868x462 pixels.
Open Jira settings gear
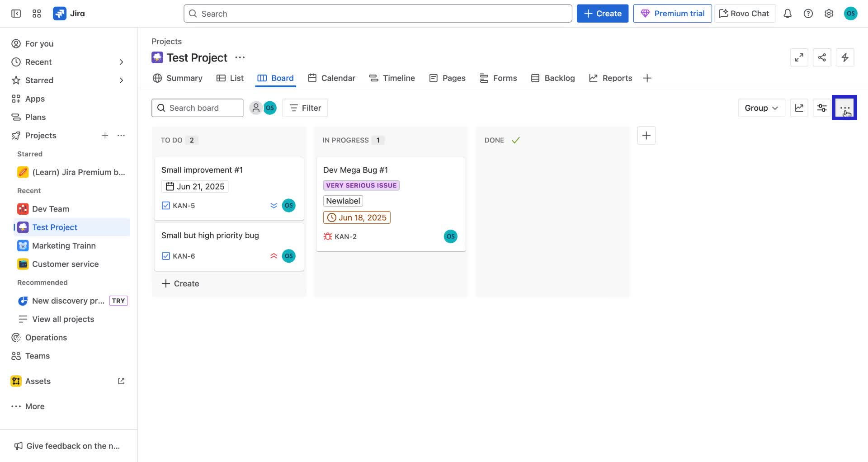click(x=829, y=14)
